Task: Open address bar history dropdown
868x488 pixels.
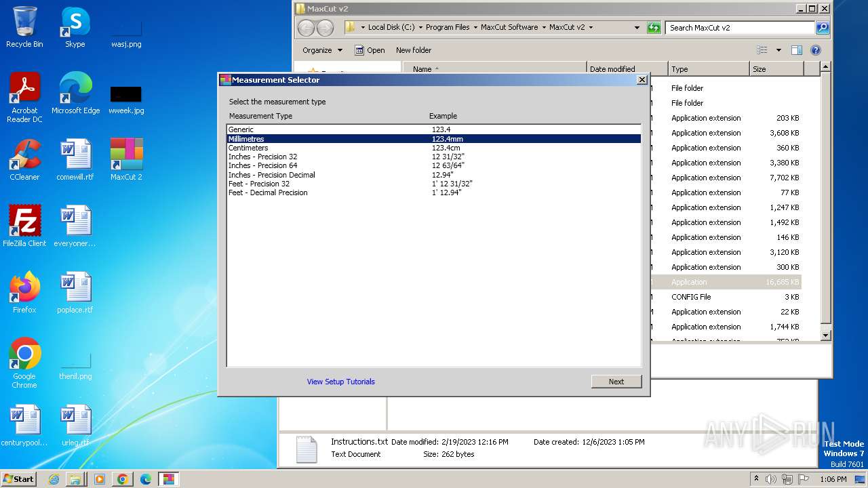Action: [x=637, y=28]
